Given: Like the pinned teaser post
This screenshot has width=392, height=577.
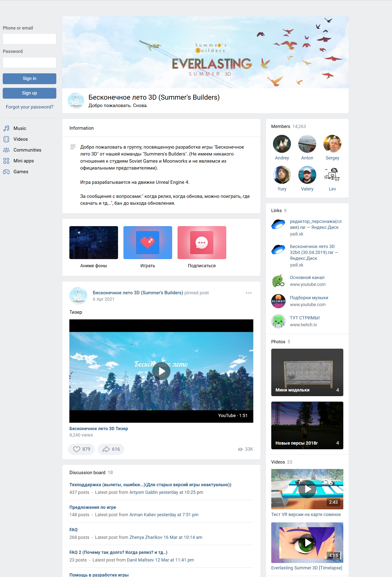Looking at the screenshot, I should click(x=81, y=449).
